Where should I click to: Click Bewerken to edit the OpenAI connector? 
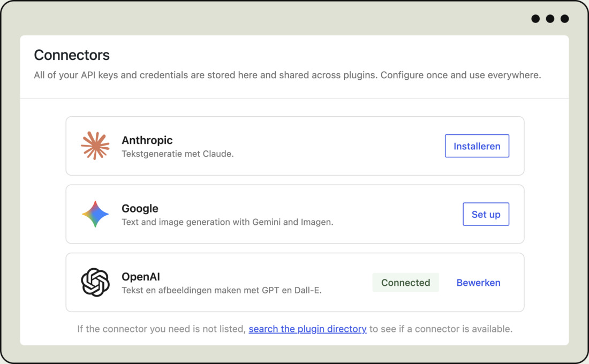click(478, 283)
